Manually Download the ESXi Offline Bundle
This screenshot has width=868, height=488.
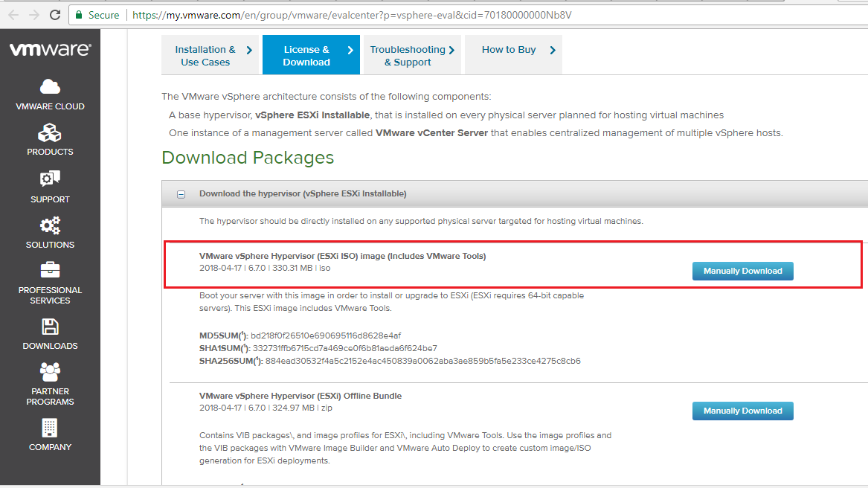742,411
